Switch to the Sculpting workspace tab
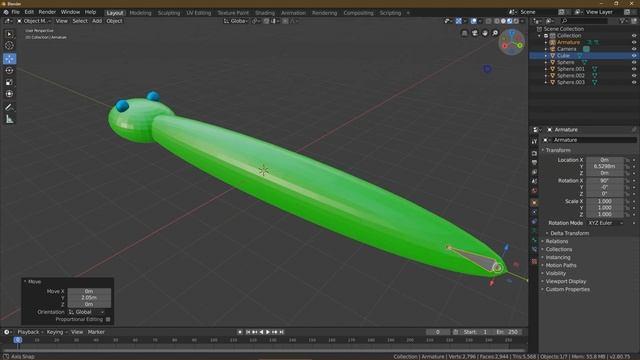The width and height of the screenshot is (640, 360). (x=169, y=13)
